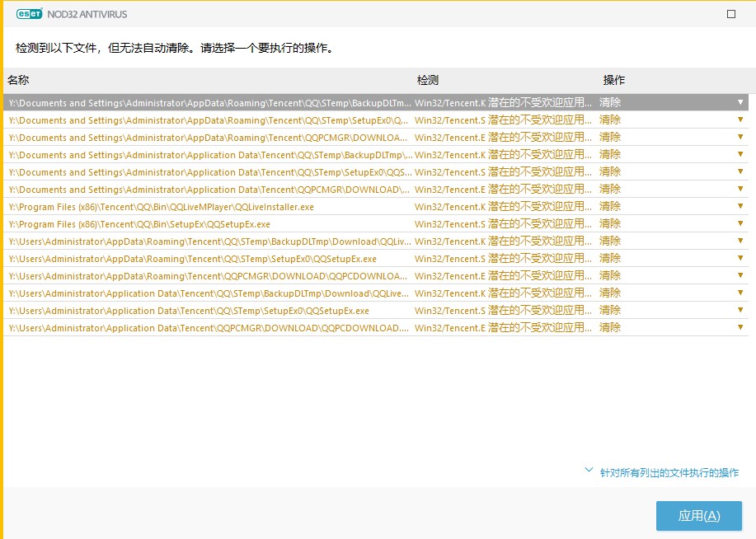
Task: Select path Documents and Settings Application Data QQPCMGR DOWNLOAD
Action: tap(209, 190)
